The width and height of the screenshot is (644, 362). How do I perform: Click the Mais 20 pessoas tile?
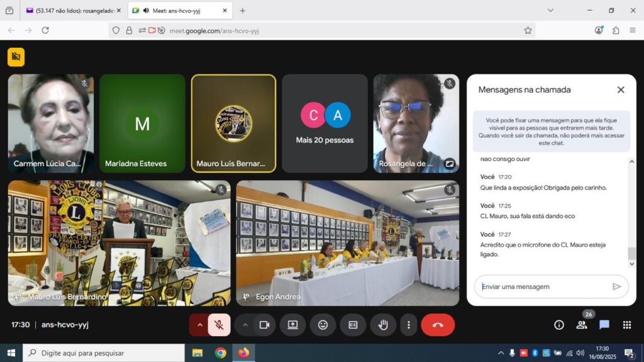pyautogui.click(x=325, y=123)
